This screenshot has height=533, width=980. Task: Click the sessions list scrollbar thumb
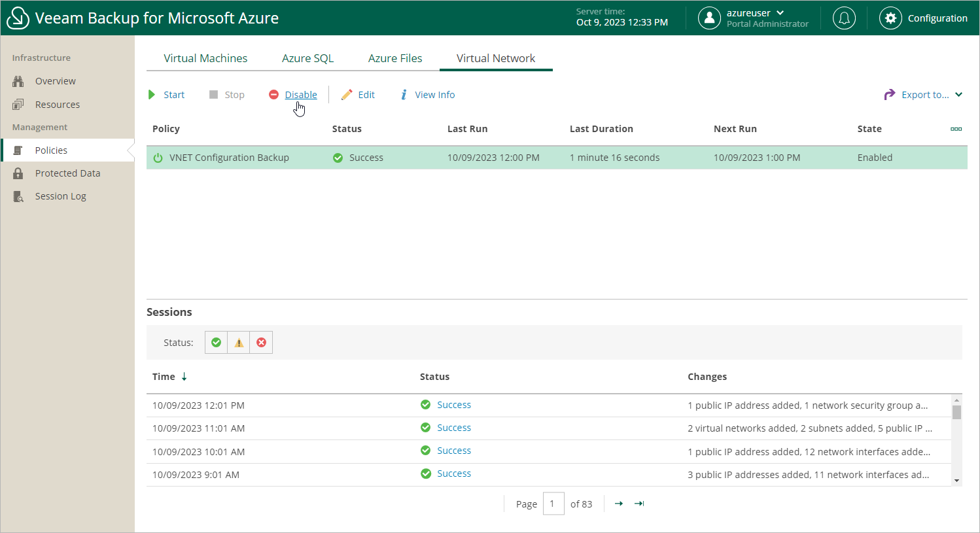click(956, 412)
